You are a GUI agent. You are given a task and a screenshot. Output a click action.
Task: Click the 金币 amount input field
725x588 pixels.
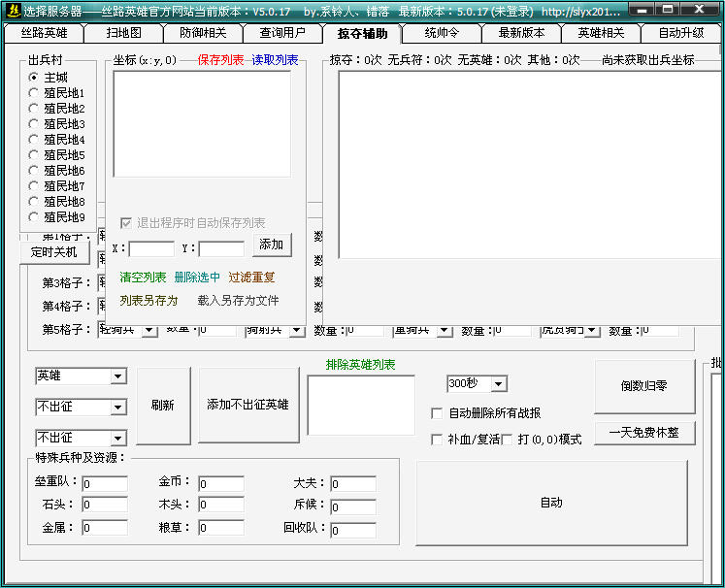221,483
